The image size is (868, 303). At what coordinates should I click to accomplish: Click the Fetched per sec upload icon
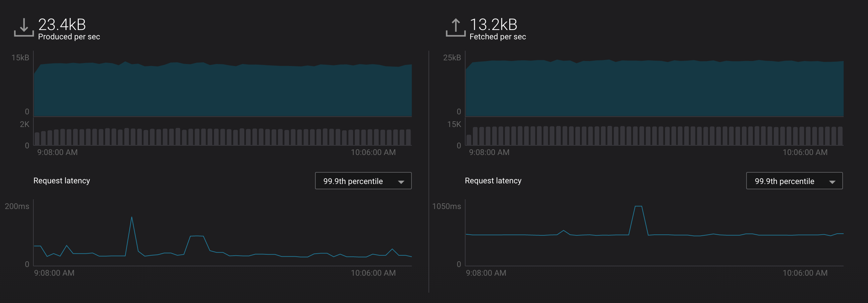click(456, 27)
